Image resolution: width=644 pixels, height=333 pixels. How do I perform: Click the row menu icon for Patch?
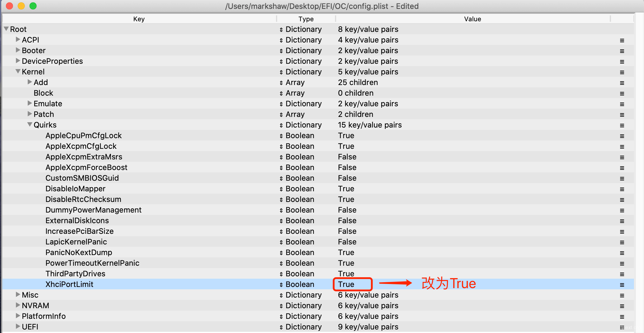coord(622,115)
